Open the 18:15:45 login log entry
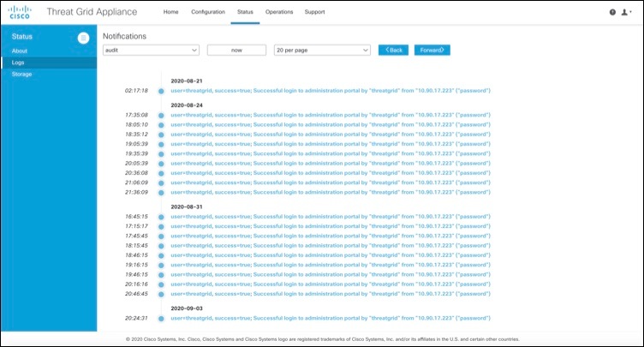 coord(331,245)
